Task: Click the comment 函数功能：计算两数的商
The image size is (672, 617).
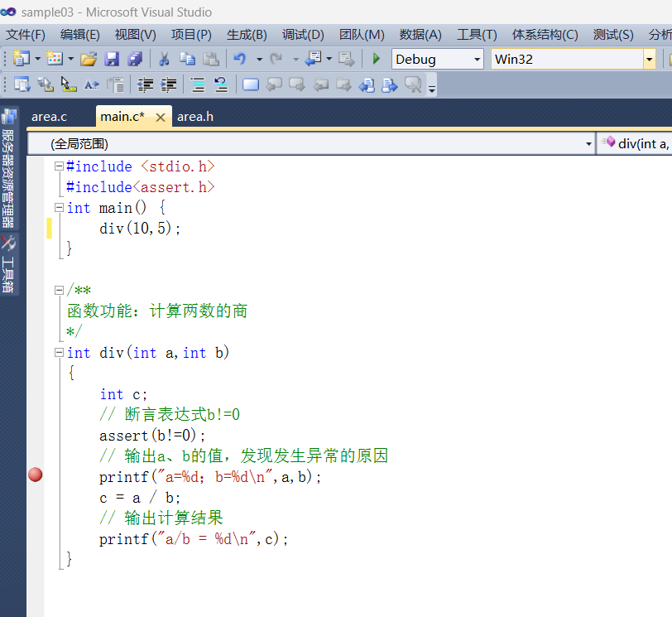Action: tap(157, 311)
